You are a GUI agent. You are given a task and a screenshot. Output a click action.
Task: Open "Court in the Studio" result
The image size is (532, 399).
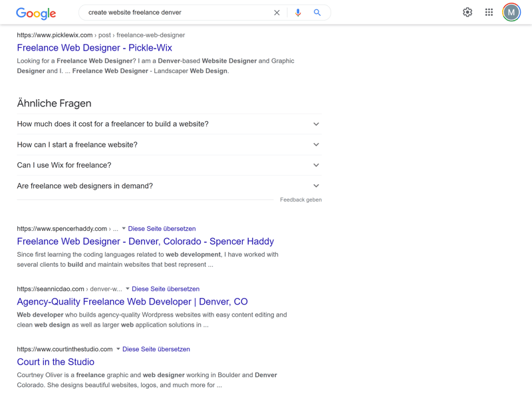56,362
